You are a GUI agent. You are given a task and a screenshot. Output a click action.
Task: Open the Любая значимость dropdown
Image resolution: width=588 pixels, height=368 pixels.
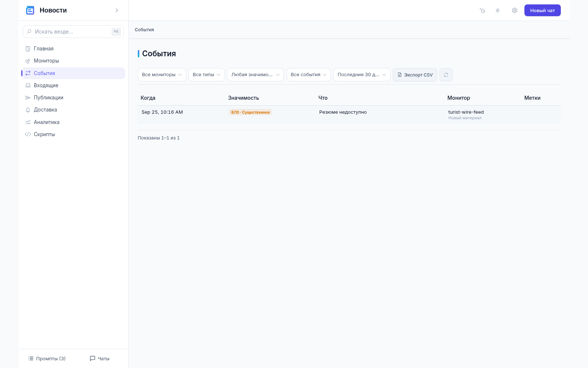(x=255, y=75)
